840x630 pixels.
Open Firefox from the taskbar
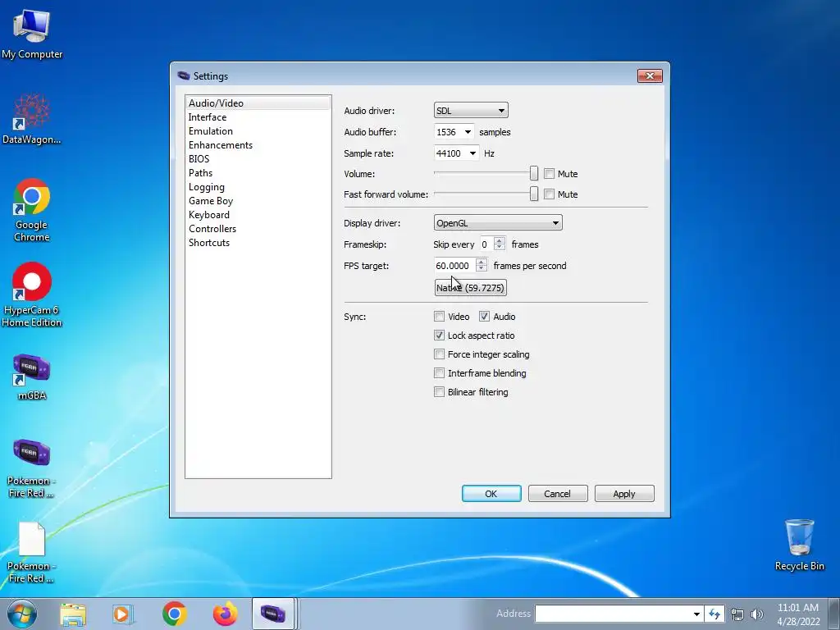tap(225, 614)
